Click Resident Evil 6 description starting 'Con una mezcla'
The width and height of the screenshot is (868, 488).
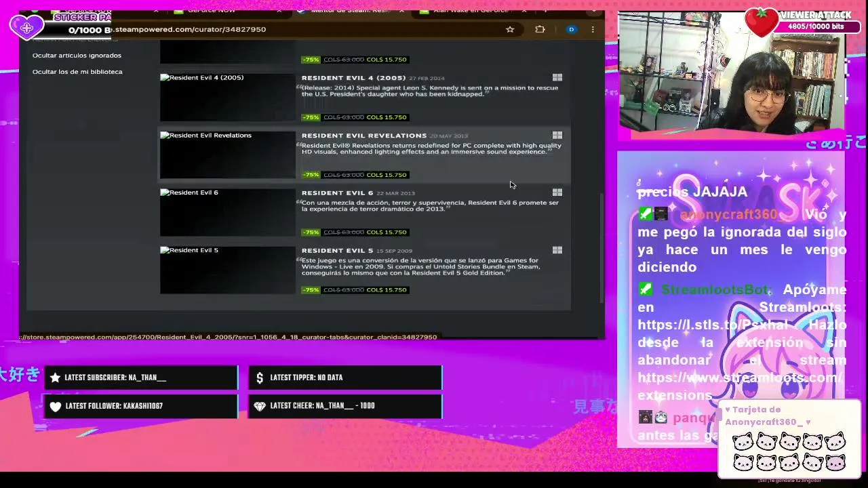[430, 206]
